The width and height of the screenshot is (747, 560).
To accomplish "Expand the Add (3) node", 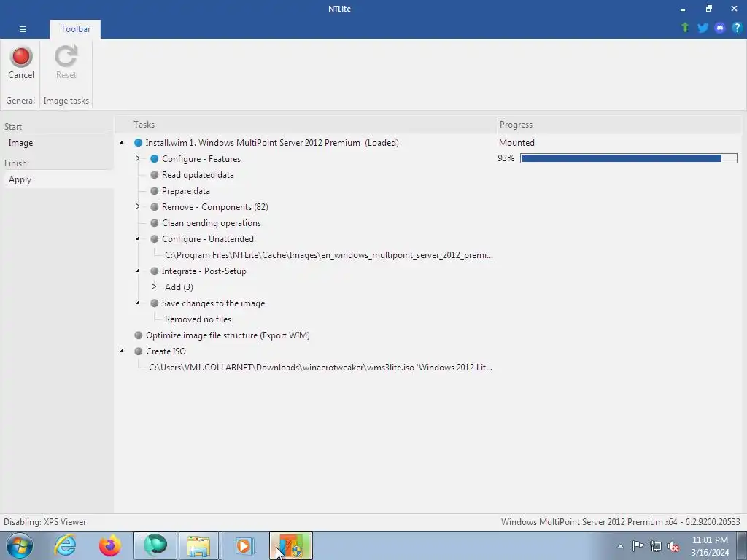I will coord(153,287).
